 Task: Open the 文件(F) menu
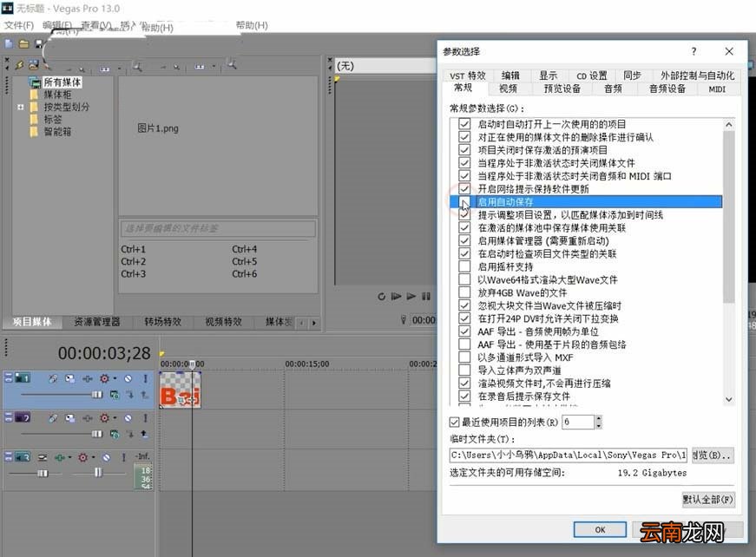tap(19, 25)
